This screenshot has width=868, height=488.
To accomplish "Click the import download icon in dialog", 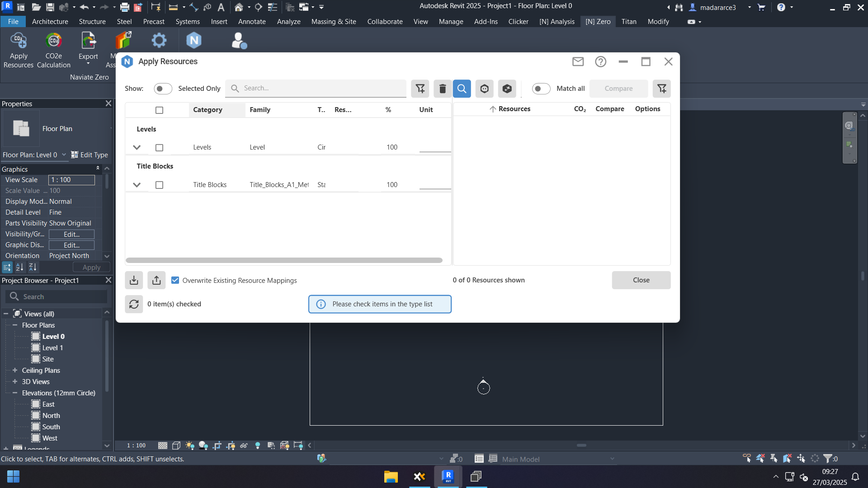I will click(x=134, y=280).
